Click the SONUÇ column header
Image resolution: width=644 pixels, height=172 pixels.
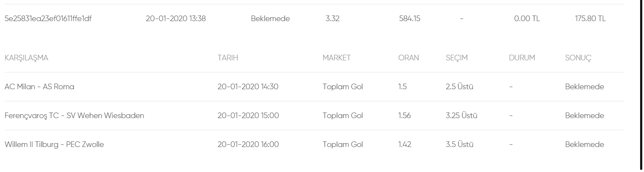pyautogui.click(x=578, y=58)
